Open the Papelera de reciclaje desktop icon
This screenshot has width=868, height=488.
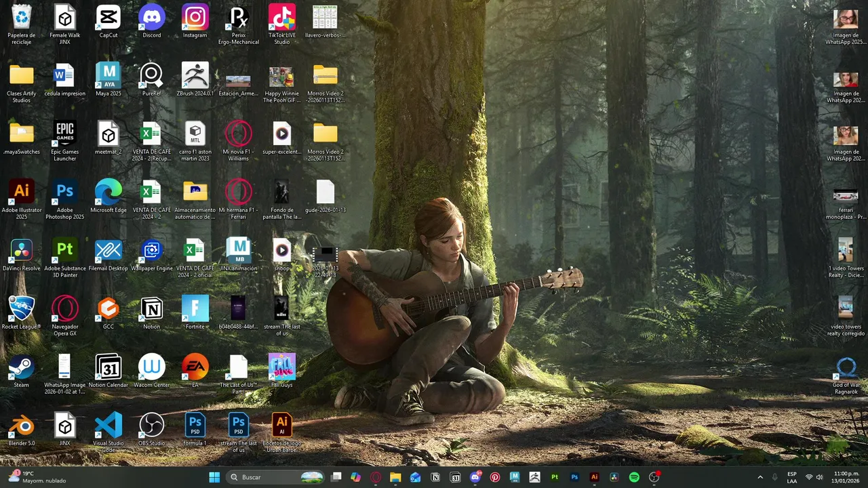(x=22, y=24)
